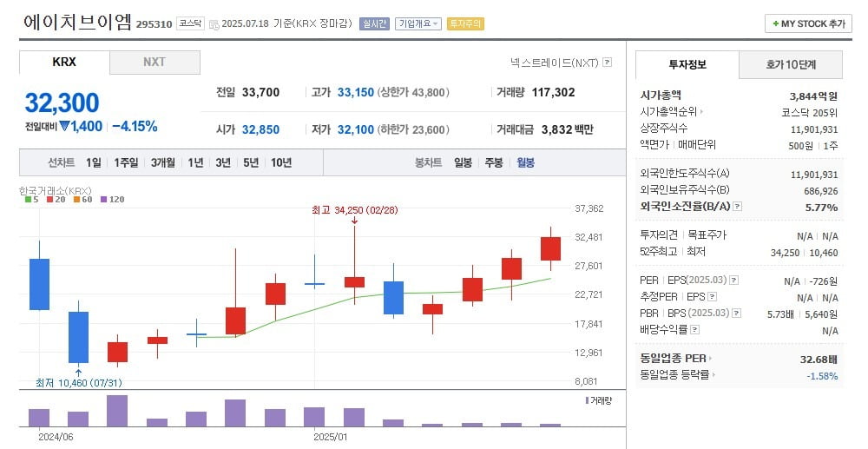868x449 pixels.
Task: Click the 동일업종 등락률 label
Action: pyautogui.click(x=674, y=375)
